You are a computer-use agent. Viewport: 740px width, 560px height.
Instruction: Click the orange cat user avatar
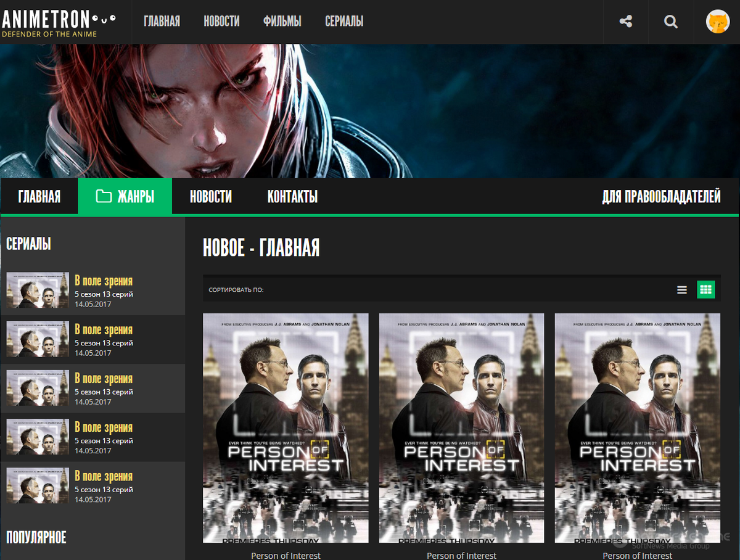coord(717,22)
